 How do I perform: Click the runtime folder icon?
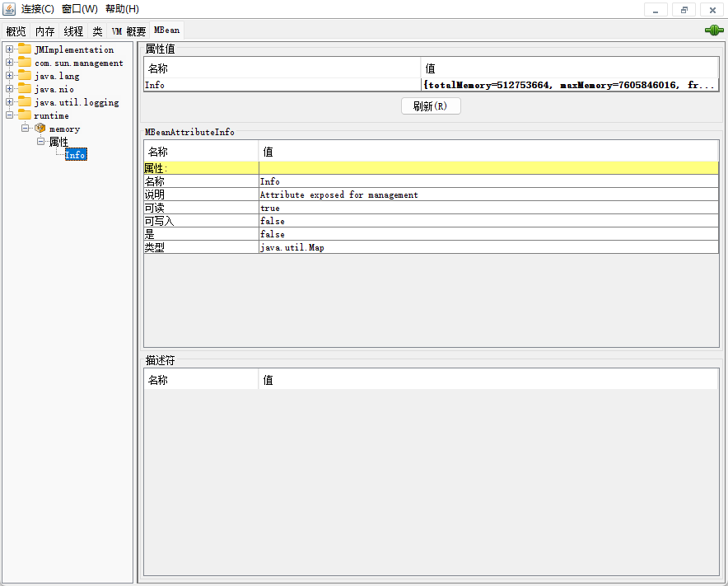click(25, 115)
